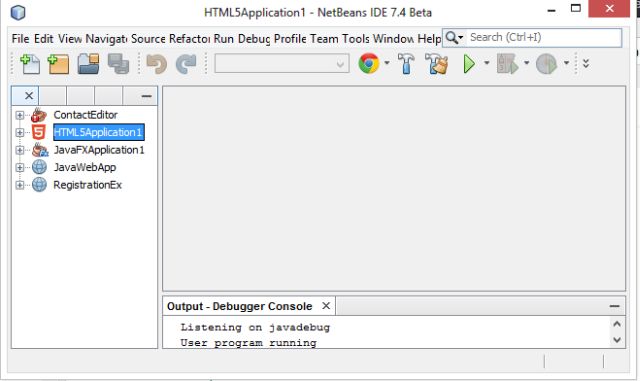Screen dimensions: 640x381
Task: Click the Save All toolbar icon
Action: coord(118,64)
